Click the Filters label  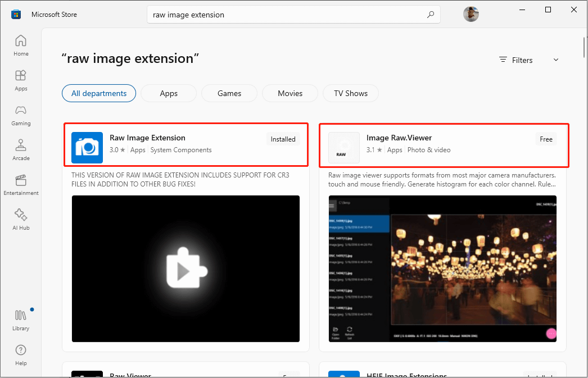point(522,60)
